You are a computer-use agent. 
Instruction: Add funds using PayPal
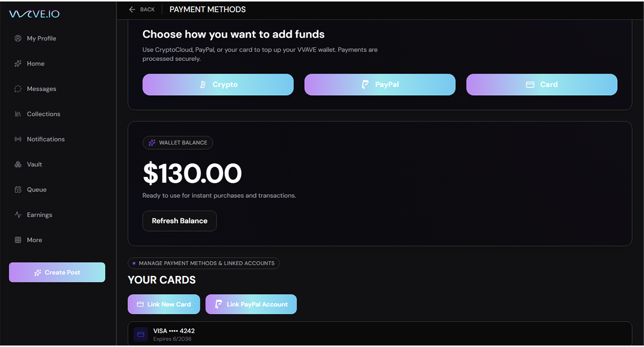[379, 84]
